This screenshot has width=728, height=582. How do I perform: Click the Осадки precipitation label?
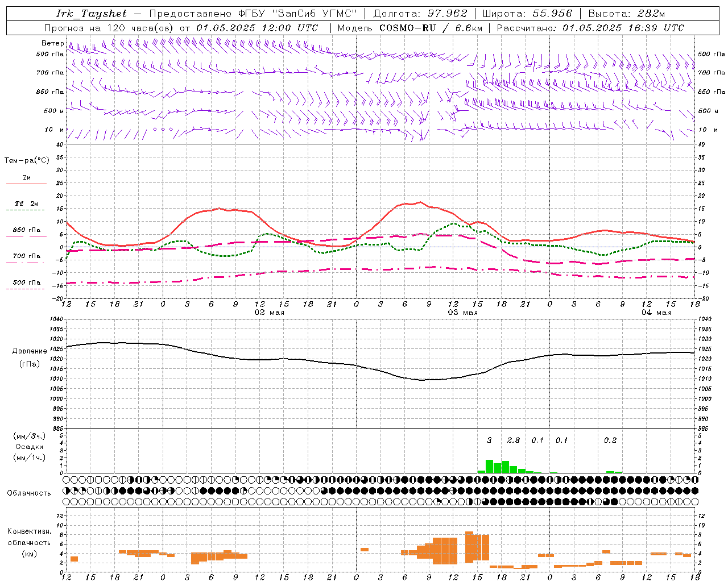pyautogui.click(x=29, y=447)
